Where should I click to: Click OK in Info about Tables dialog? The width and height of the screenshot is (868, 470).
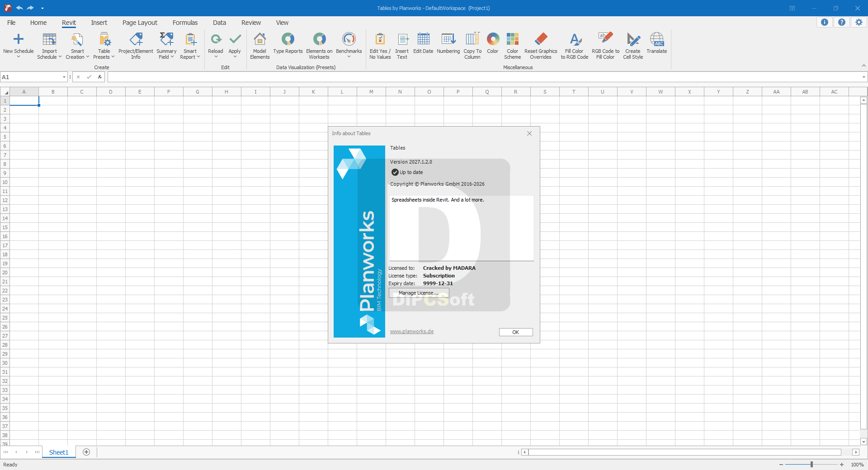[516, 332]
